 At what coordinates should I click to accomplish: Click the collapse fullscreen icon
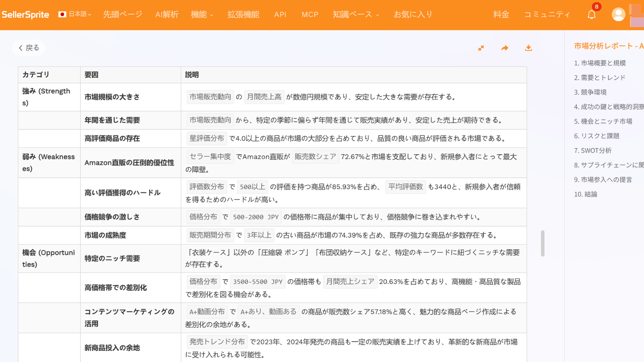tap(481, 48)
